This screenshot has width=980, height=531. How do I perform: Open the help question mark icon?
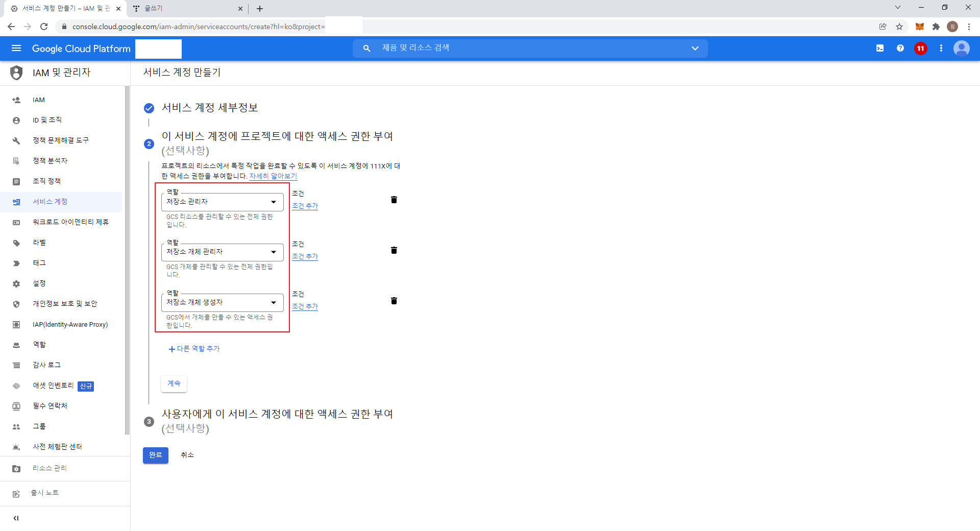coord(900,49)
